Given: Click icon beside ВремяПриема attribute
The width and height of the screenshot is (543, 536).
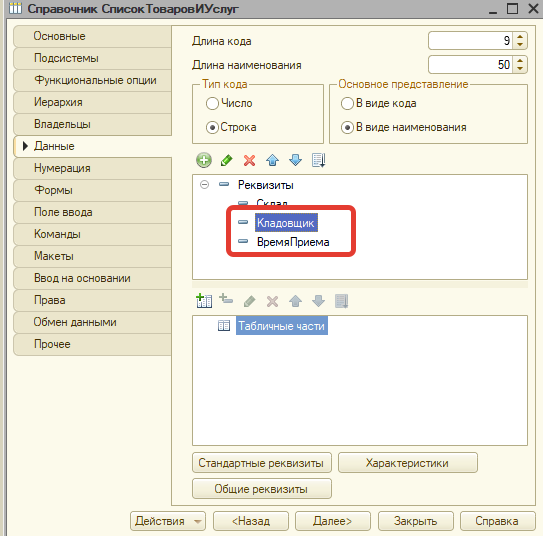Looking at the screenshot, I should 243,241.
